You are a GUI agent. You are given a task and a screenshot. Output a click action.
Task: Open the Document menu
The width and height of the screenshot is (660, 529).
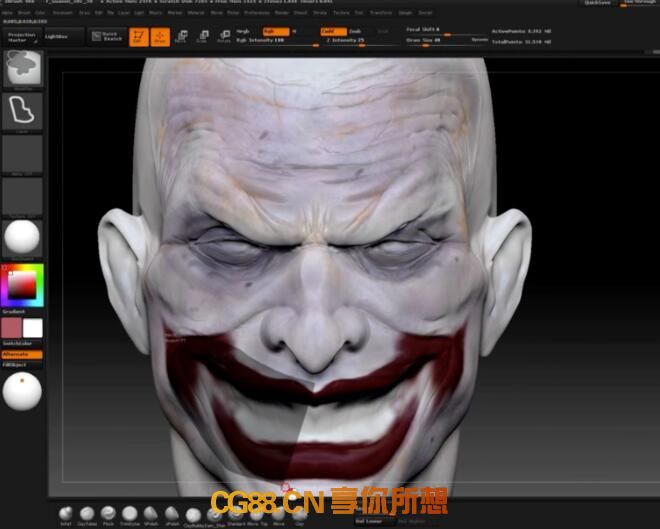click(62, 13)
